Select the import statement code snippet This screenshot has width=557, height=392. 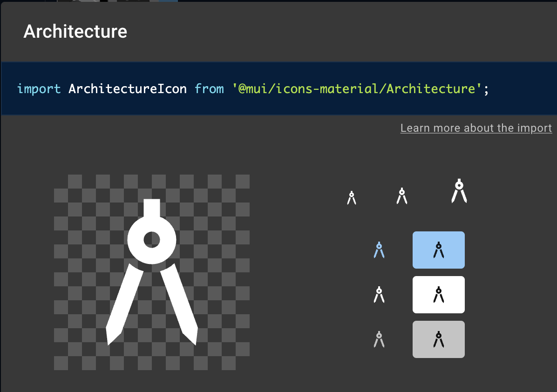tap(254, 88)
